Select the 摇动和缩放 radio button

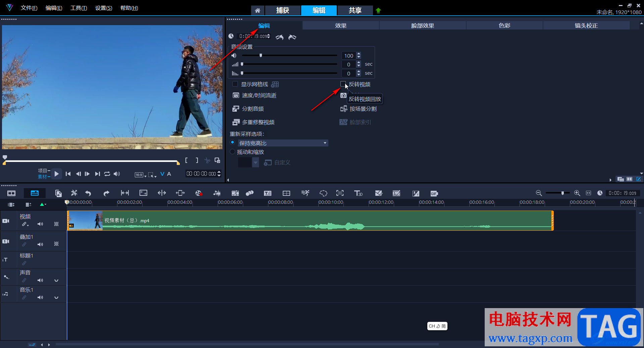coord(232,152)
